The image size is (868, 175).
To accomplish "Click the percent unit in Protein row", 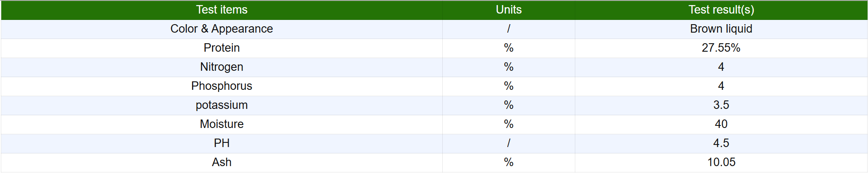I will [509, 48].
